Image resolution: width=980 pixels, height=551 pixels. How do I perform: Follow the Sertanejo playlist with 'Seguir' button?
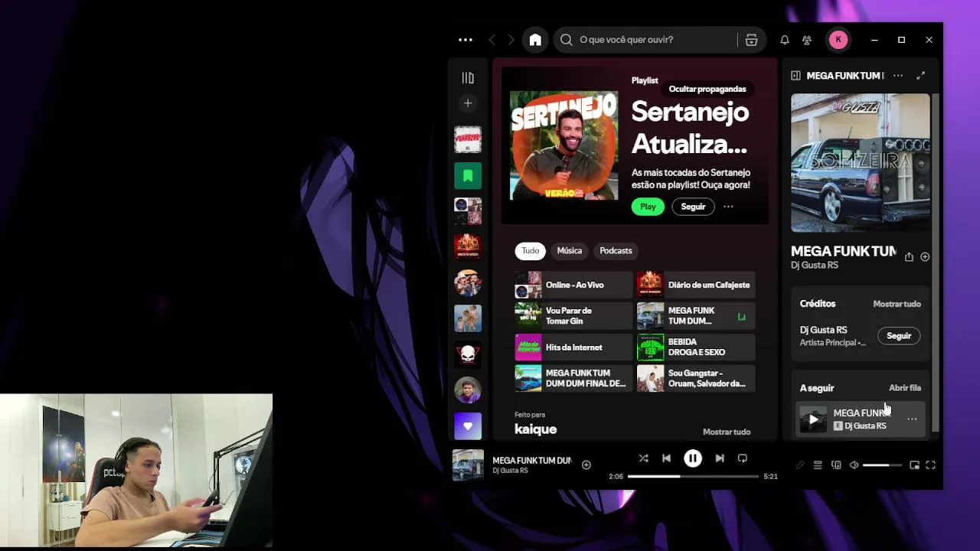pyautogui.click(x=693, y=207)
